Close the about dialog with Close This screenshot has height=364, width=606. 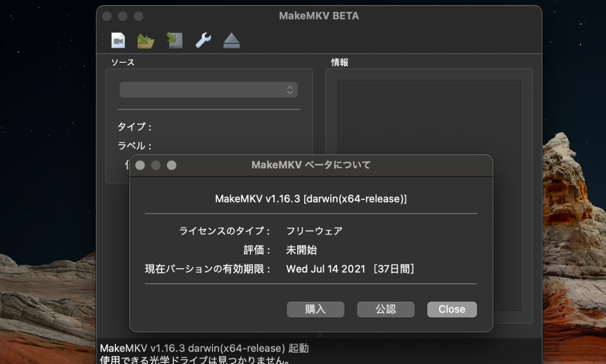click(452, 310)
